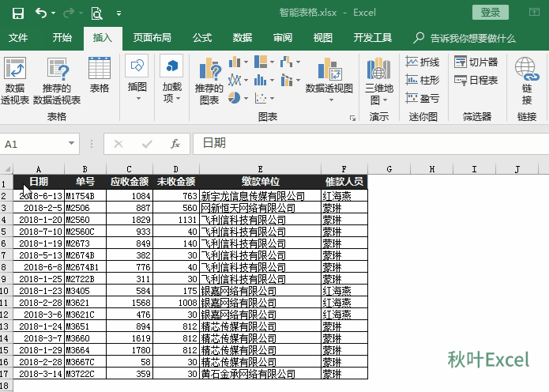Click the Save icon in quick access toolbar
549x392 pixels.
(x=17, y=13)
